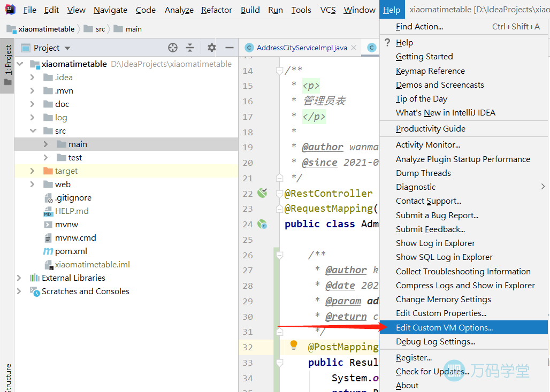Click the IntelliJ IDEA logo icon

(10, 10)
